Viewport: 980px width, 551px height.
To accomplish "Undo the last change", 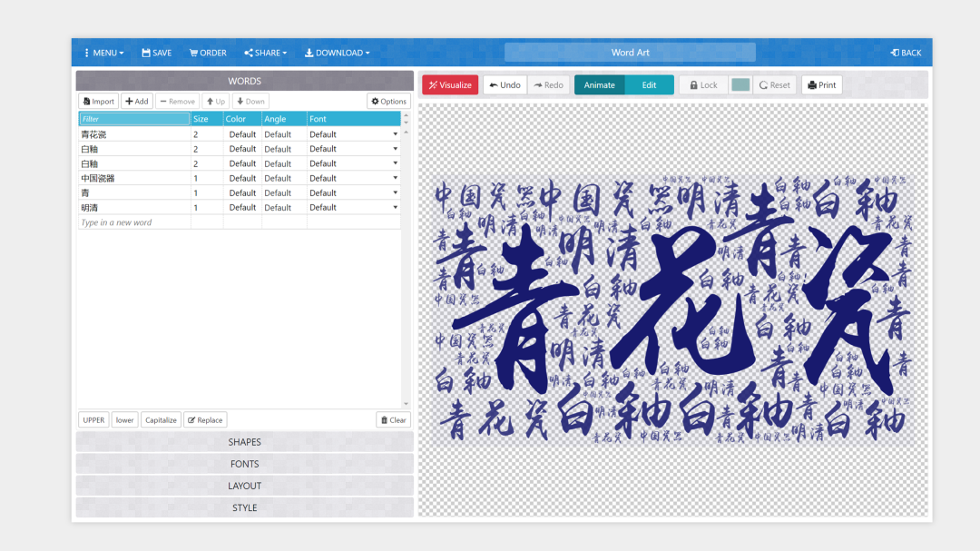I will click(505, 85).
